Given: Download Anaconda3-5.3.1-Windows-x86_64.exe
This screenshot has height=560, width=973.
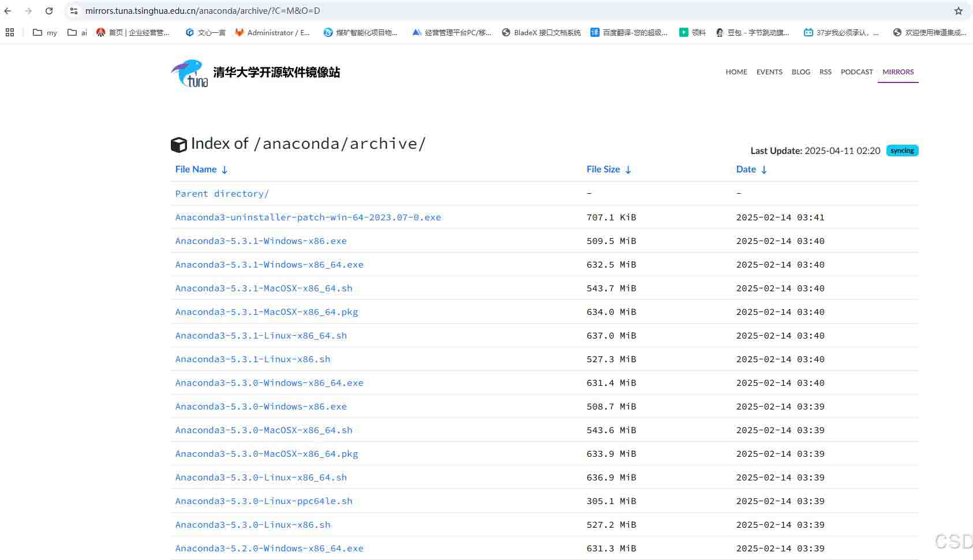Looking at the screenshot, I should [x=270, y=265].
